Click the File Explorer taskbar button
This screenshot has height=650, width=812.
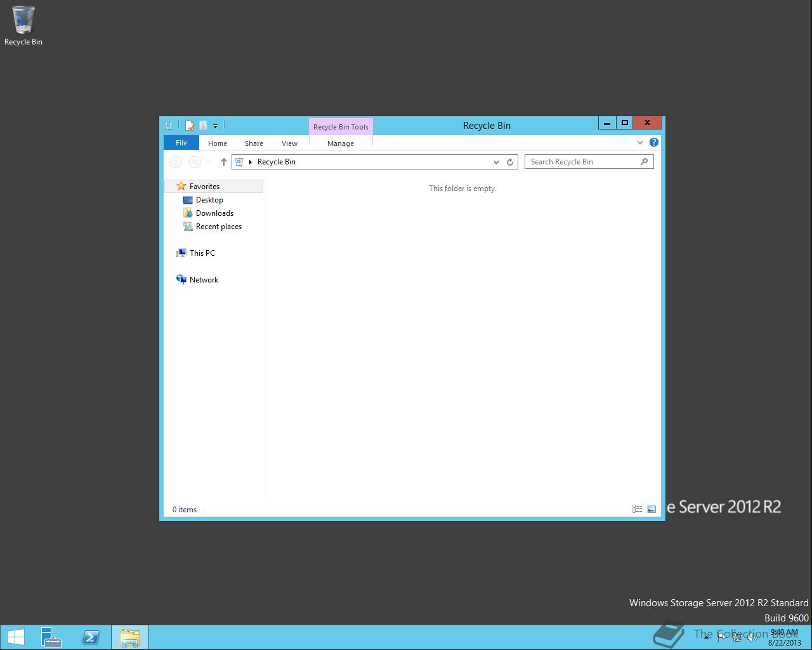pyautogui.click(x=130, y=637)
